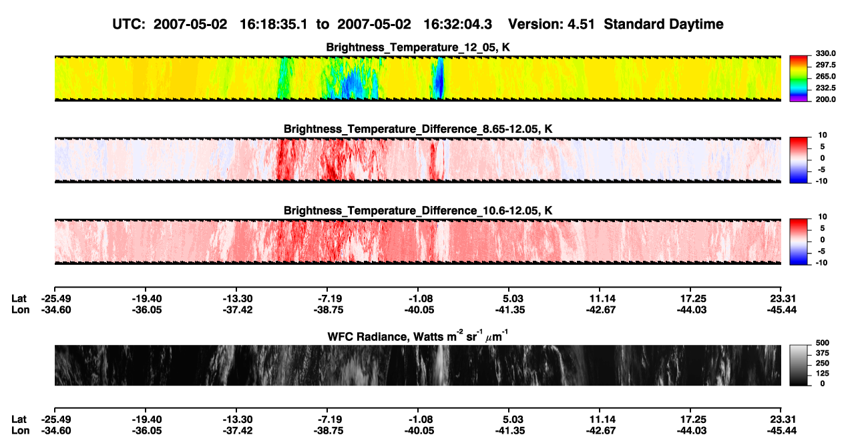868x445 pixels.
Task: Select the 10.6-12.05 difference image strip
Action: coord(417,241)
